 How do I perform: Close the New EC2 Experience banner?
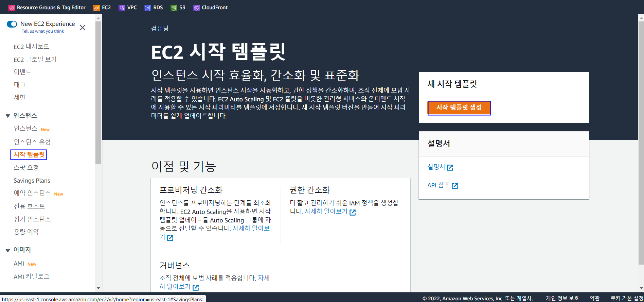click(x=83, y=28)
